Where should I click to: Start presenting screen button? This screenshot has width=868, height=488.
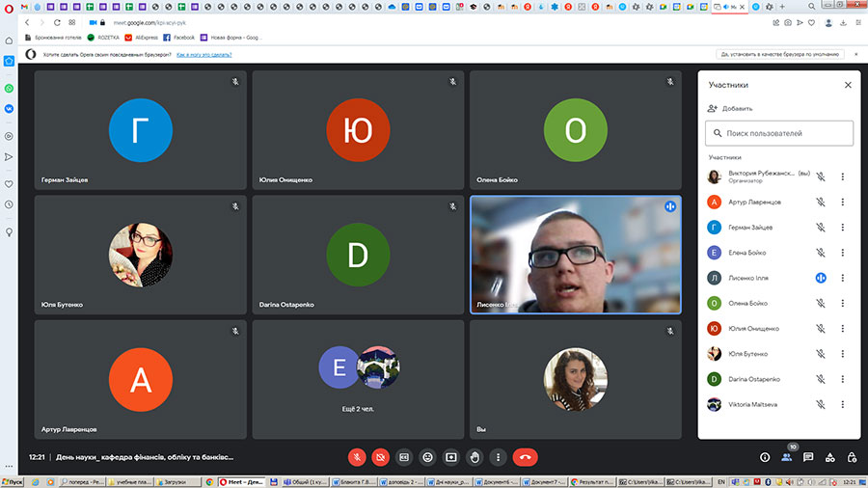point(451,457)
